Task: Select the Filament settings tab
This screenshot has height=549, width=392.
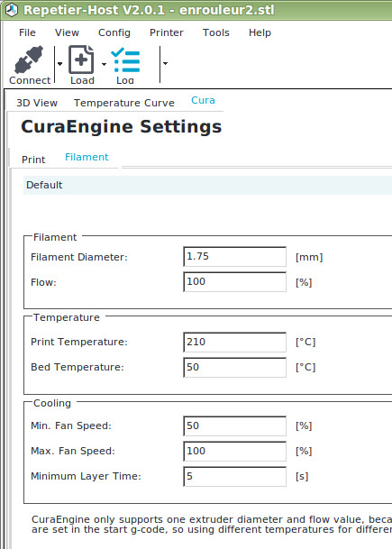Action: tap(87, 157)
